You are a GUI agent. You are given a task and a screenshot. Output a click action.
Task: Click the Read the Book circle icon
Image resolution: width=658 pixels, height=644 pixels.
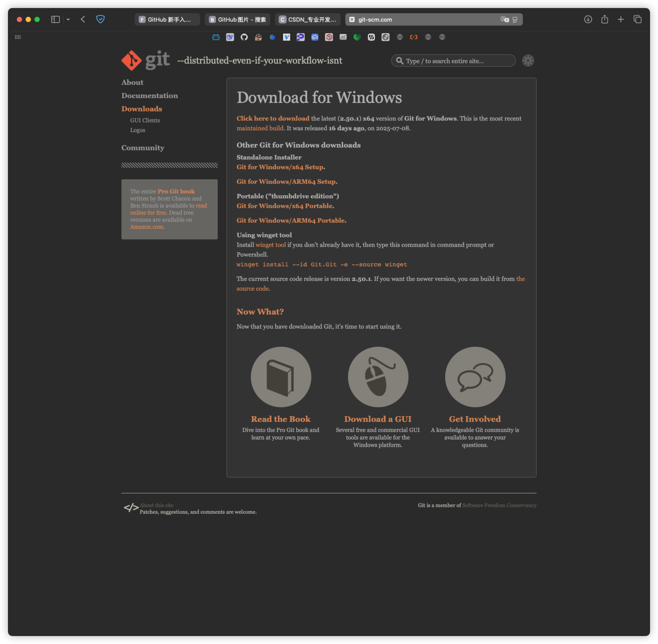tap(281, 377)
